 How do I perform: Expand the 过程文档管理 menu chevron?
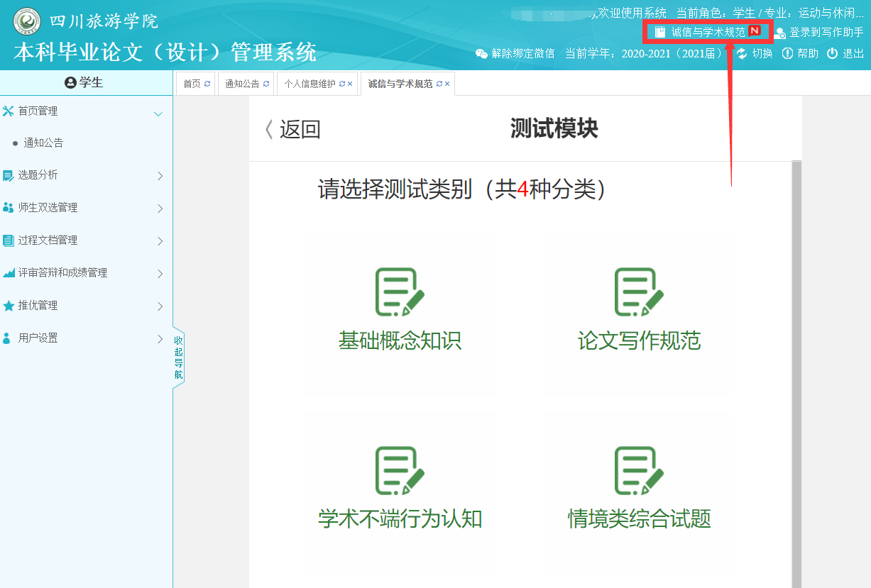tap(160, 241)
